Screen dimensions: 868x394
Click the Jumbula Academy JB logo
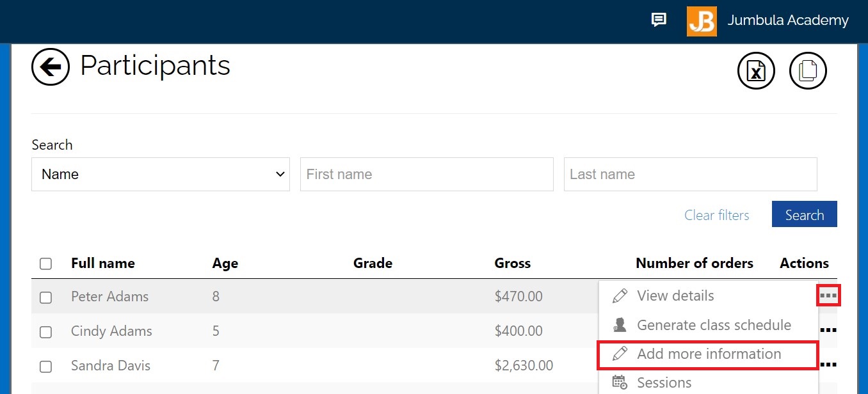point(702,21)
